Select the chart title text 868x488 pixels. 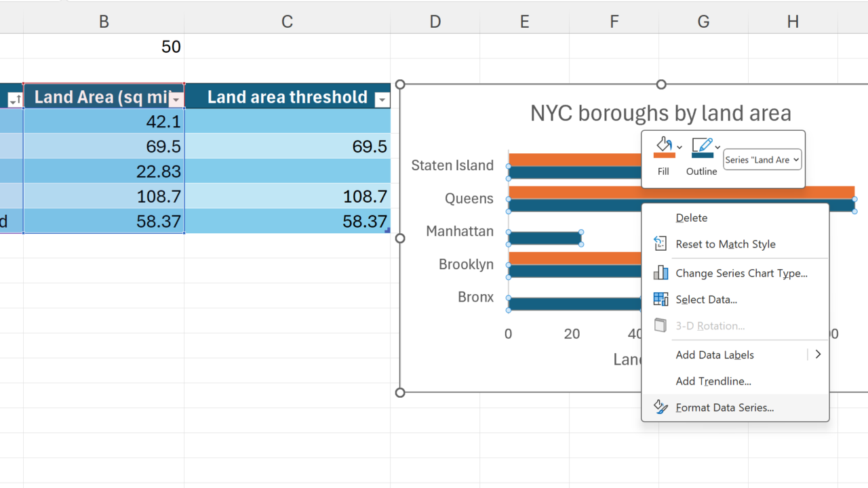tap(660, 113)
